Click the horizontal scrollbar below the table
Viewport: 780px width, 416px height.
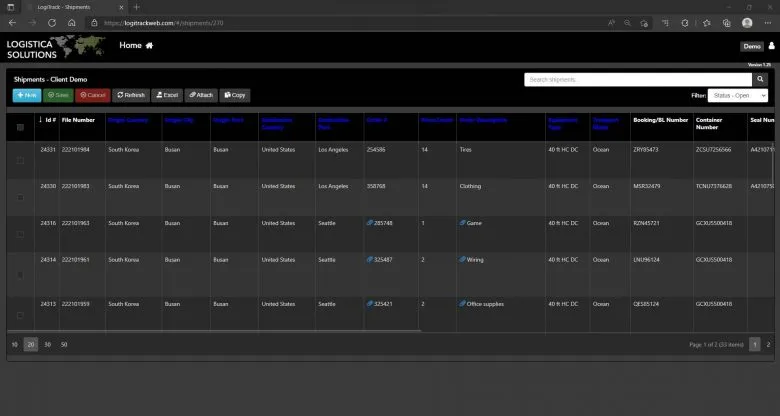tap(214, 330)
